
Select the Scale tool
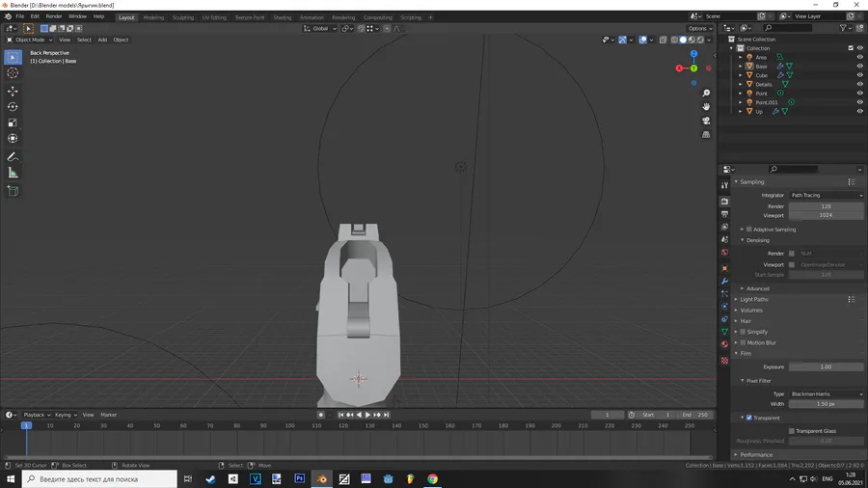(x=13, y=122)
